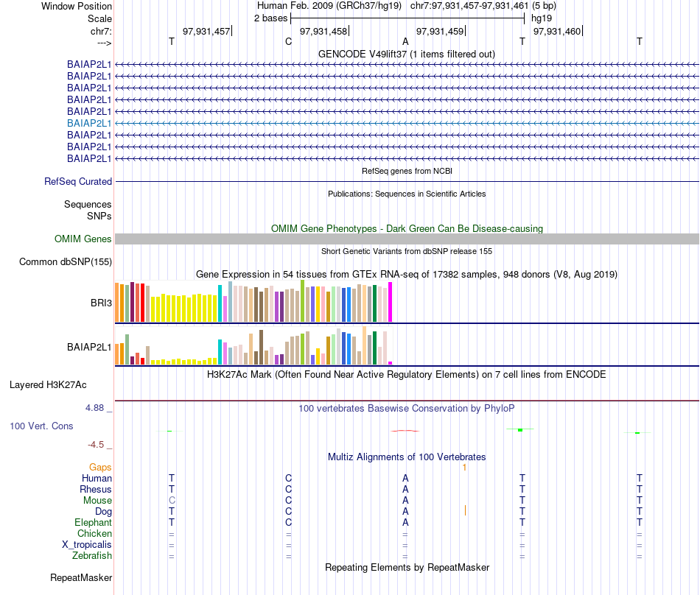Click the Rhesus alignment row label
700x595 pixels.
coord(96,489)
